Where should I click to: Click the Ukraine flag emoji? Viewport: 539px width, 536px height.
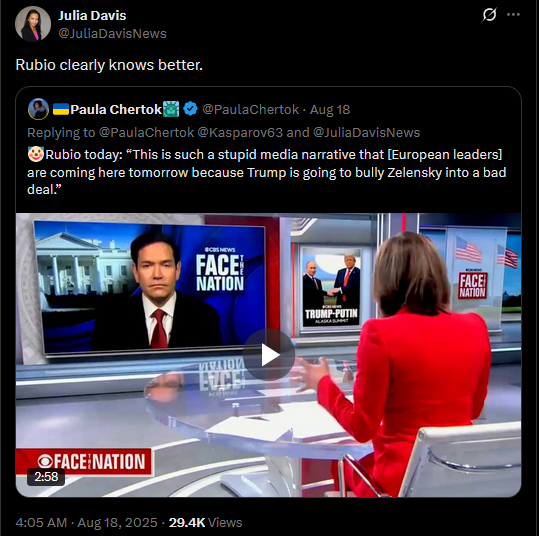pos(61,109)
